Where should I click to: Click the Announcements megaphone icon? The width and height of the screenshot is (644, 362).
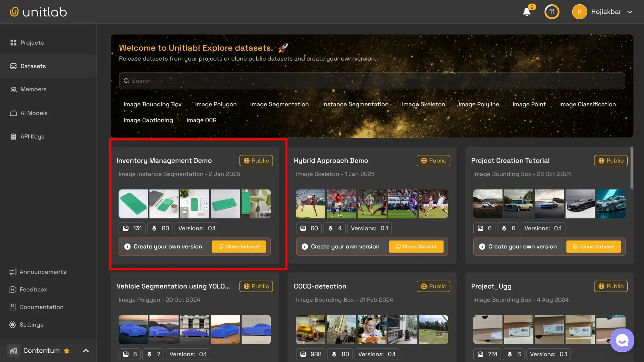click(x=13, y=272)
